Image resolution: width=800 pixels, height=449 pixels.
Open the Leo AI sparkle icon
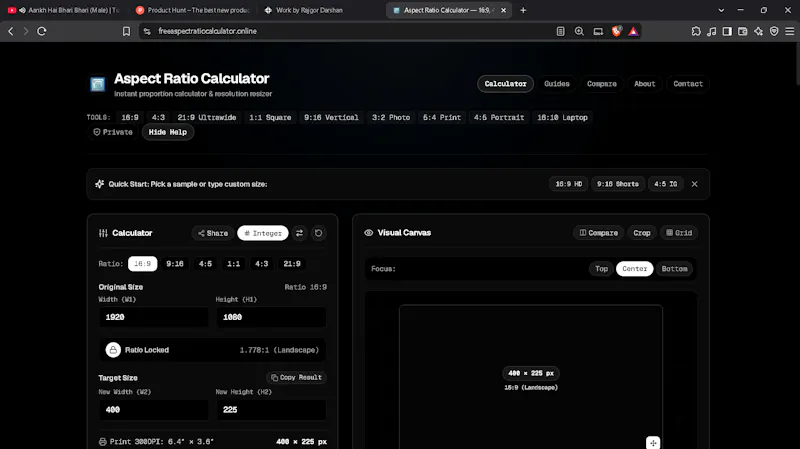click(759, 31)
